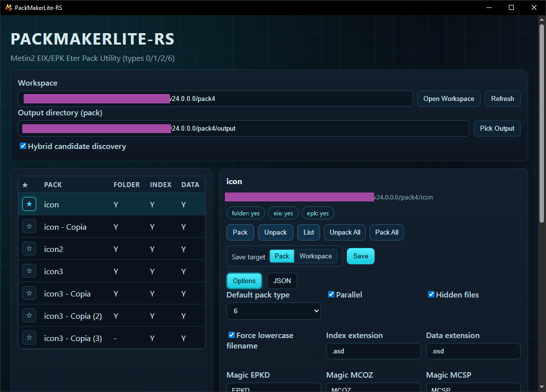Toggle the Hidden files checkbox
The image size is (546, 392).
[431, 294]
